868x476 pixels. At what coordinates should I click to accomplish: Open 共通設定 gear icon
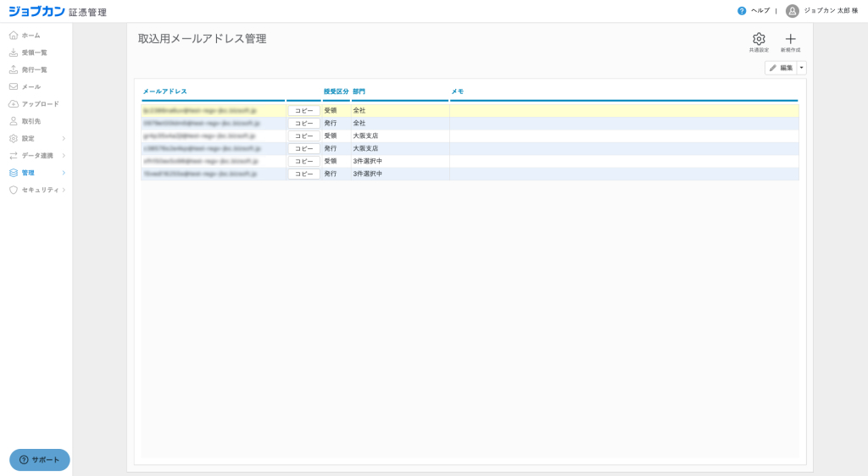point(759,39)
